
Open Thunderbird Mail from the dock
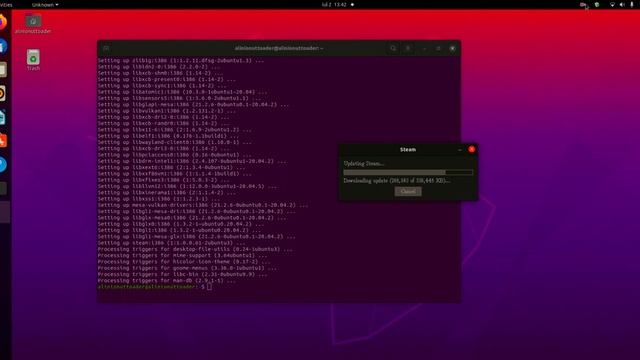pyautogui.click(x=2, y=46)
